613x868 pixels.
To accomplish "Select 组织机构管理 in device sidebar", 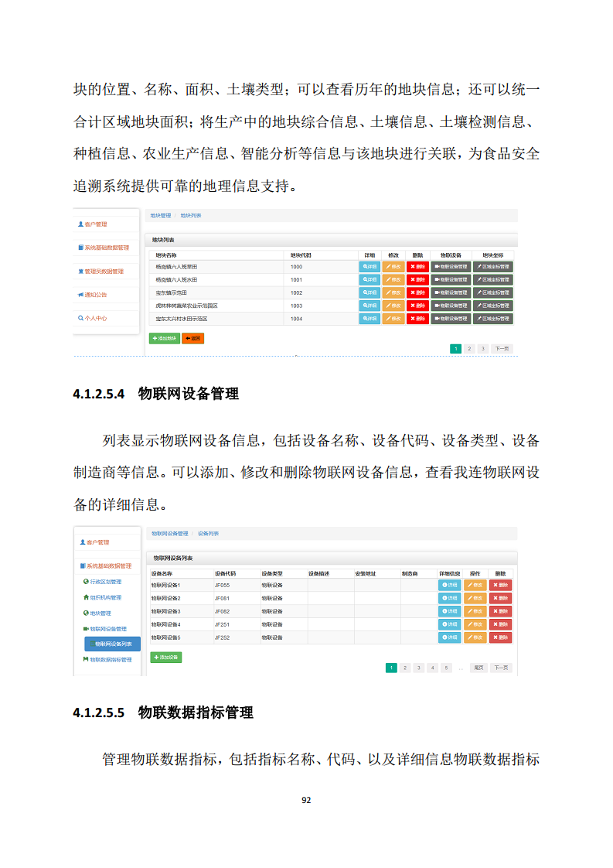I will click(103, 597).
